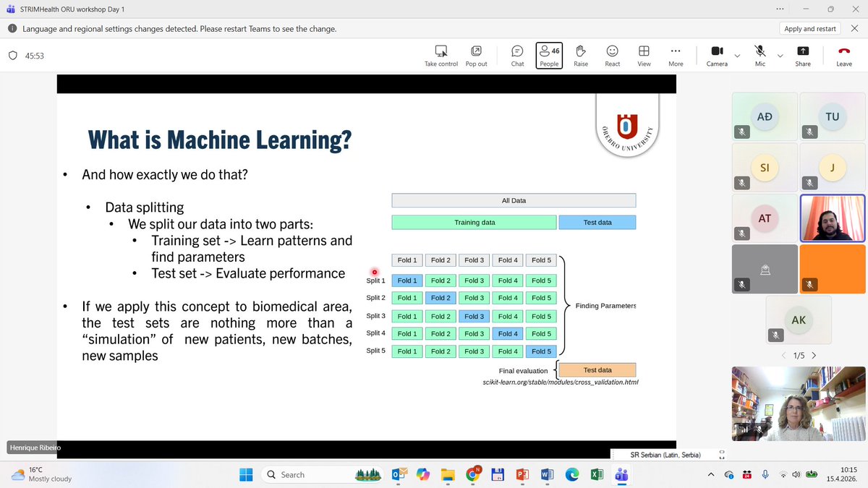This screenshot has height=488, width=868.
Task: Click the Teams taskbar icon
Action: click(621, 474)
